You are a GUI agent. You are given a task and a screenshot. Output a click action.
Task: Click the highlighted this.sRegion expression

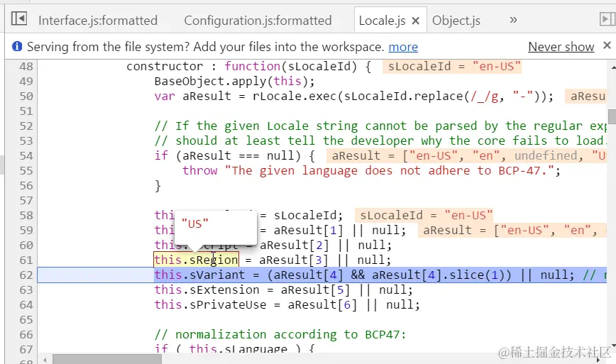(x=196, y=260)
